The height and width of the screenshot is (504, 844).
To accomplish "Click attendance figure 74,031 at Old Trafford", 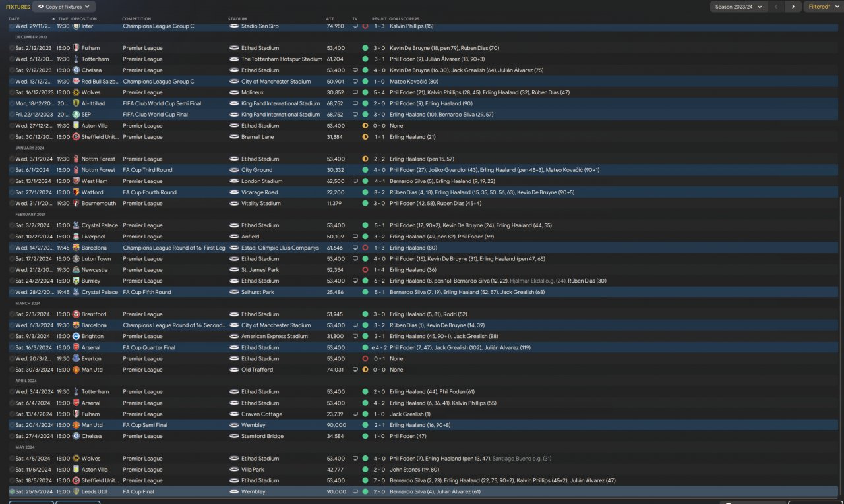I will (336, 370).
